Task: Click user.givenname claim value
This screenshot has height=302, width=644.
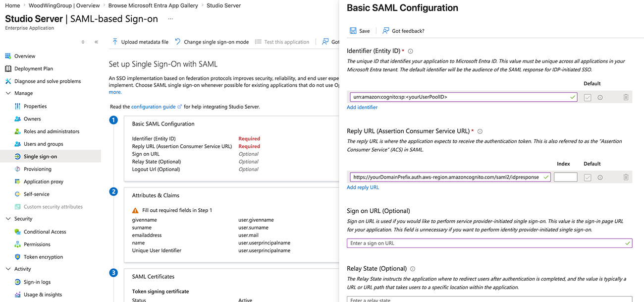Action: tap(256, 220)
